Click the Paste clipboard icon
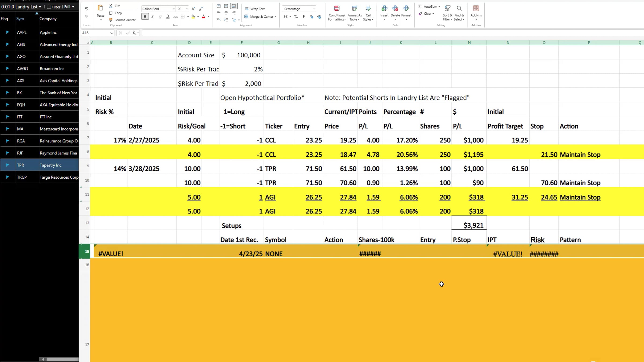The width and height of the screenshot is (644, 362). pyautogui.click(x=100, y=8)
